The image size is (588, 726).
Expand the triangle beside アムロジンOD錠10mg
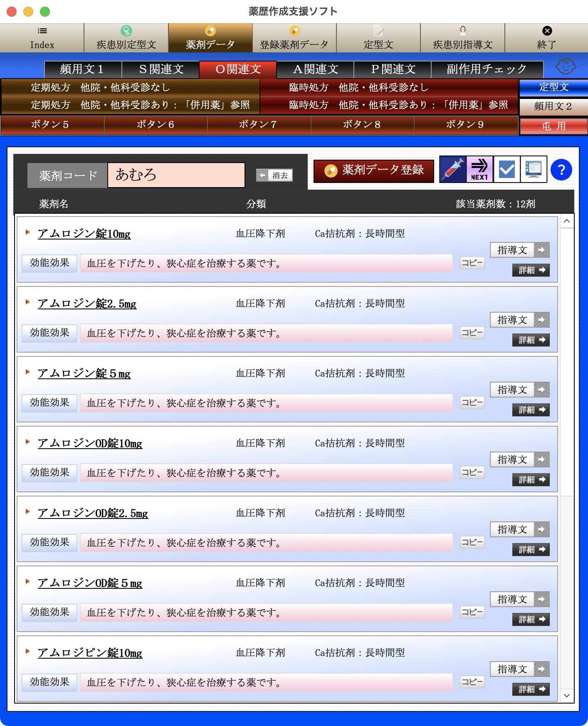[x=27, y=442]
